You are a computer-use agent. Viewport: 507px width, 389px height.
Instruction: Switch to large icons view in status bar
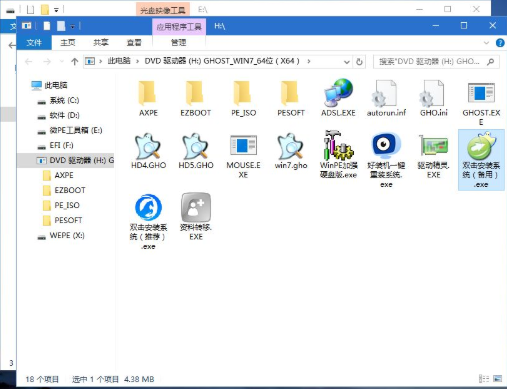[x=498, y=379]
